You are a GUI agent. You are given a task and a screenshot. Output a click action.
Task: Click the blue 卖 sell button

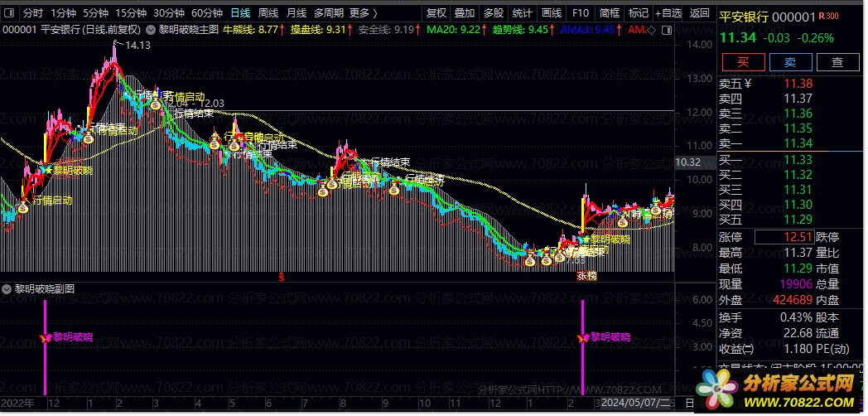tap(790, 62)
